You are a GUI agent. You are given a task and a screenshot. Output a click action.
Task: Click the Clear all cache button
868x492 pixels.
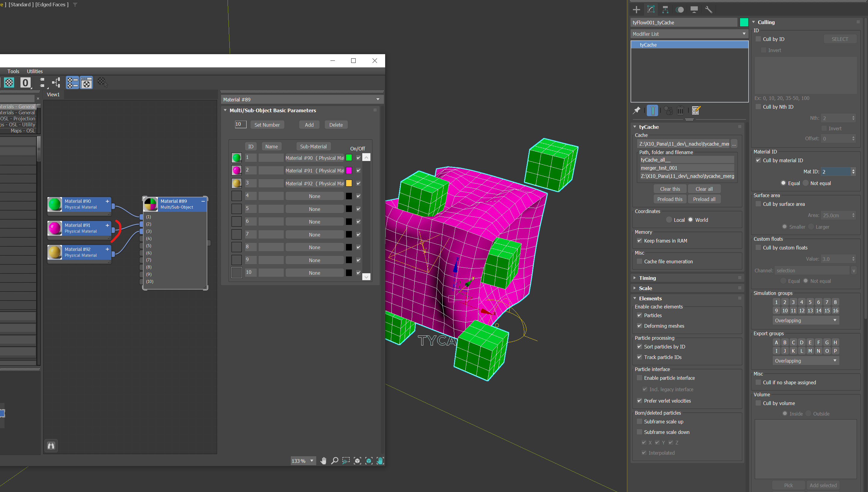click(704, 189)
